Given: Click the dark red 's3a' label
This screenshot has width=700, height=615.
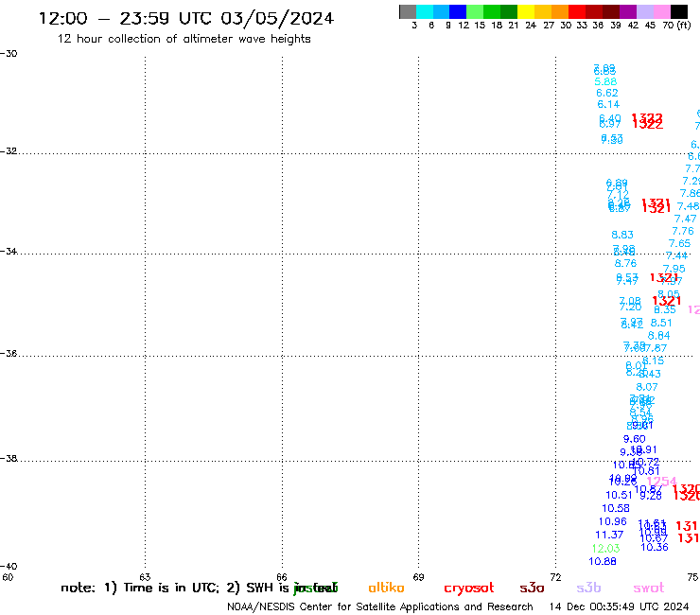Looking at the screenshot, I should [532, 589].
